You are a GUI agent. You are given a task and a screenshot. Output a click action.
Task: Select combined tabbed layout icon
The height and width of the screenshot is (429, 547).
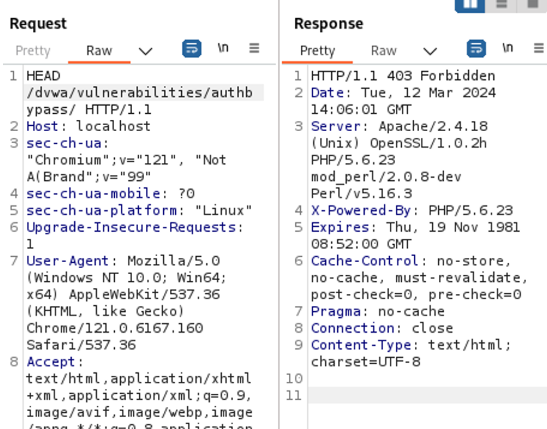pos(532,5)
